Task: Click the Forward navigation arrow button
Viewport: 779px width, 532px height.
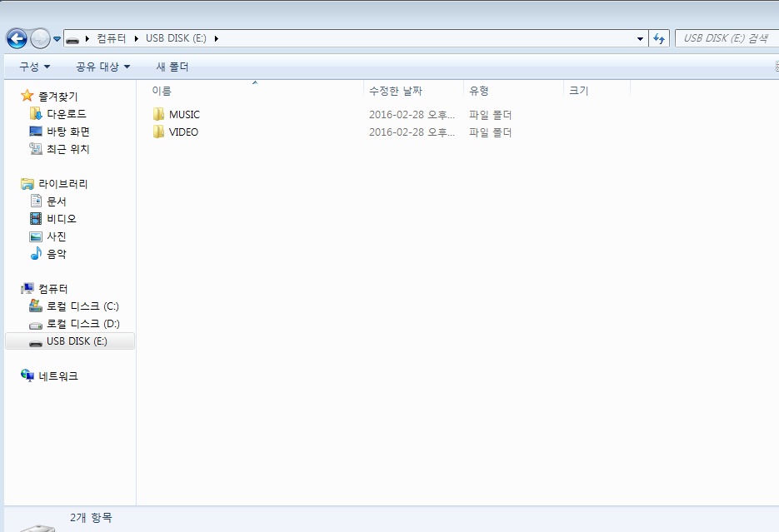Action: (39, 38)
